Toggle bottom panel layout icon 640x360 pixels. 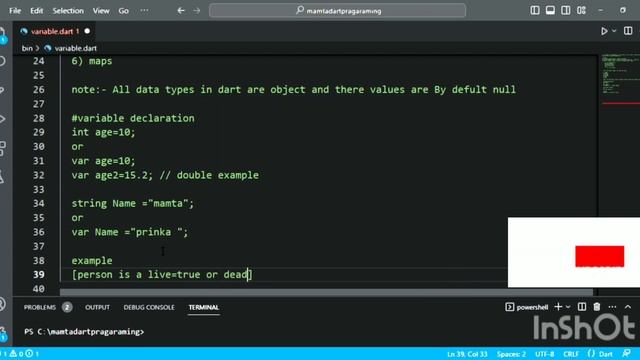click(x=550, y=10)
